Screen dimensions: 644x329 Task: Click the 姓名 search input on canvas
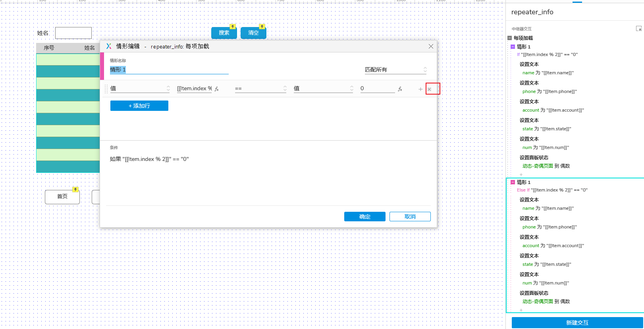73,33
